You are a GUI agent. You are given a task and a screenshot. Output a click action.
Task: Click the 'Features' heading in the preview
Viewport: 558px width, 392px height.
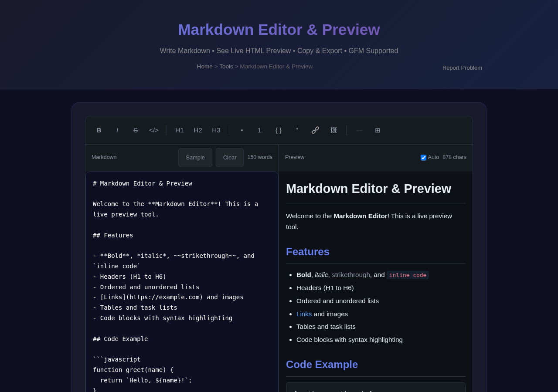click(308, 252)
